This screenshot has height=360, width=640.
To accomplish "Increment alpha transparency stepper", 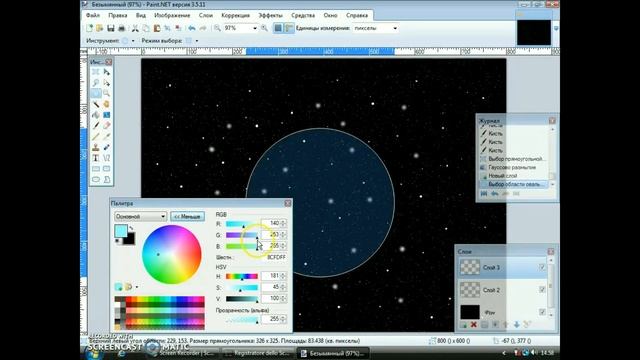I will tap(283, 317).
